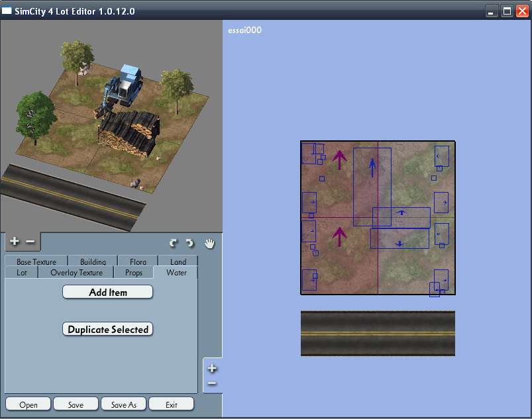Select the upper purple direction arrow
Screen dimensions: 532x419
tap(339, 160)
